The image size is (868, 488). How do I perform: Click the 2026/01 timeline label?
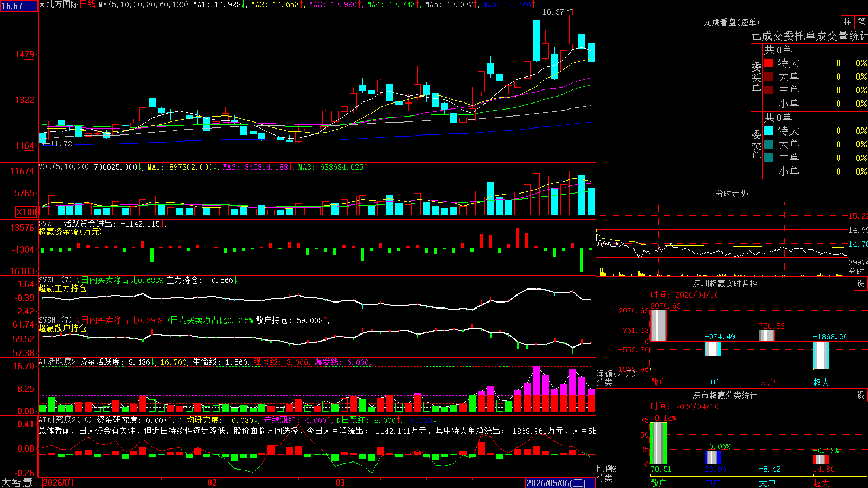click(x=58, y=483)
